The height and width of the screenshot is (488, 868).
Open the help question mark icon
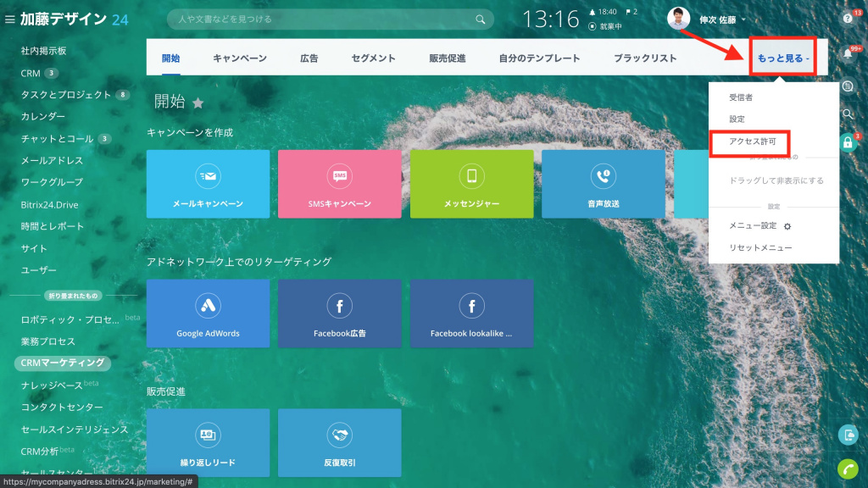[x=848, y=19]
